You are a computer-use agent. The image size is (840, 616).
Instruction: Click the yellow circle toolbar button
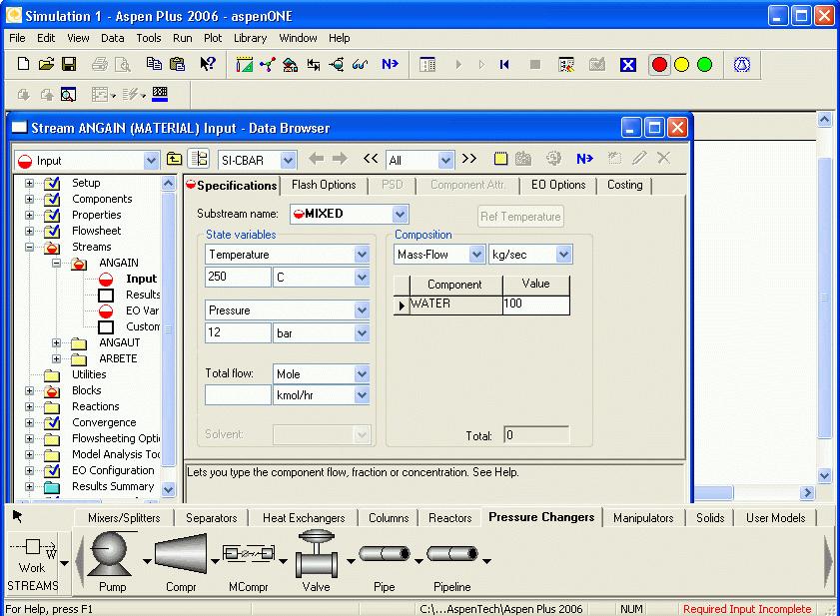tap(682, 65)
